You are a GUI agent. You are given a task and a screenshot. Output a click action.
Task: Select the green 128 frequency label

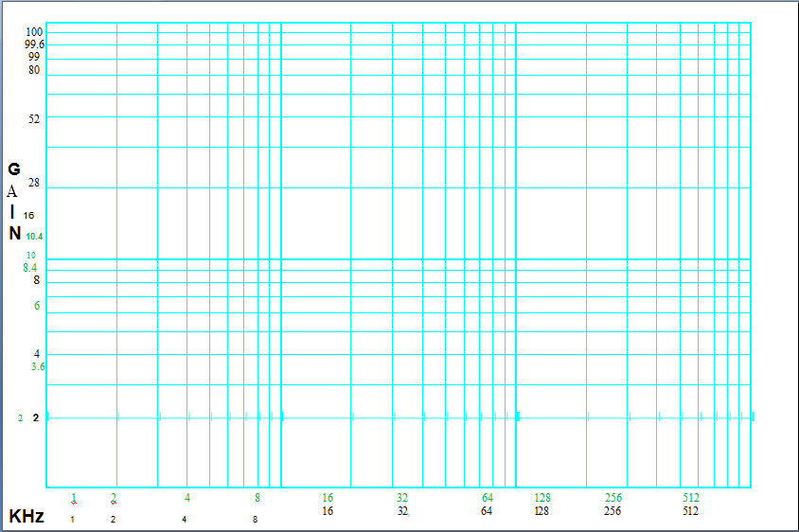(x=542, y=498)
